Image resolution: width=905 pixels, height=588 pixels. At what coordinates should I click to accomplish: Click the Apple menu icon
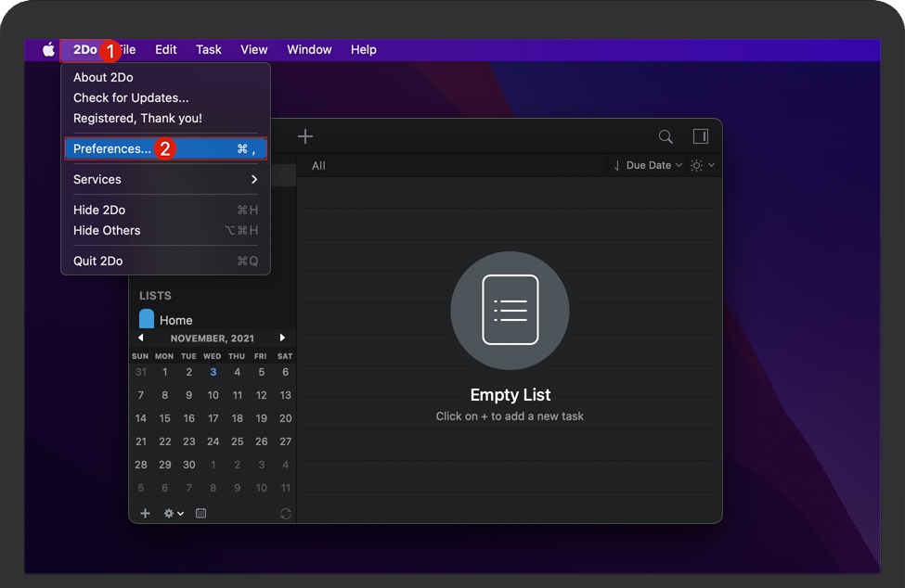pos(48,50)
